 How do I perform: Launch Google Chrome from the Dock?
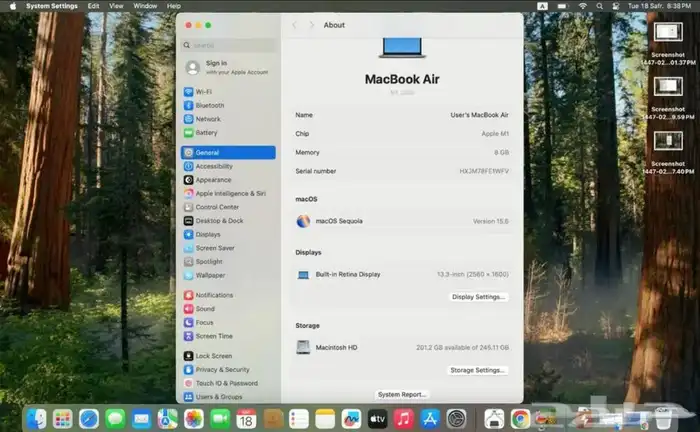(520, 419)
